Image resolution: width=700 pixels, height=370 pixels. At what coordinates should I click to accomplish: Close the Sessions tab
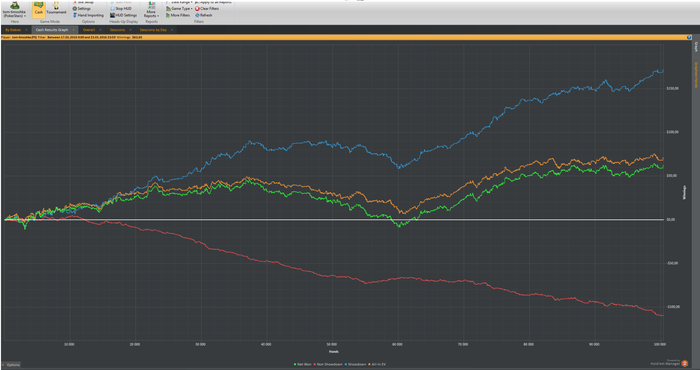coord(130,30)
